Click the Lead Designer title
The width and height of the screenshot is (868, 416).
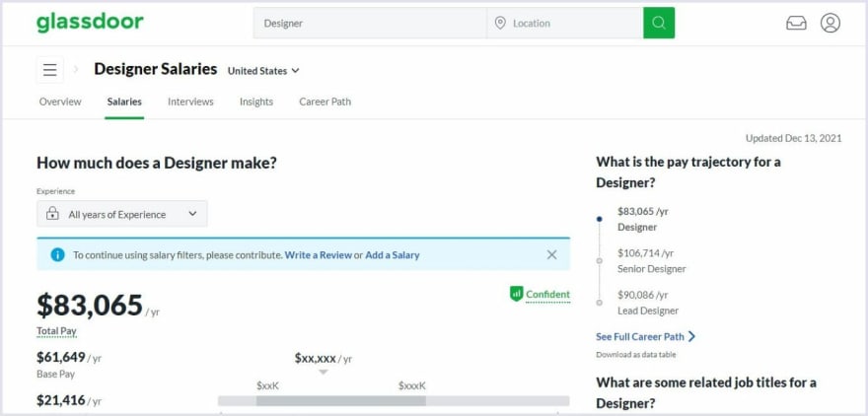[x=648, y=311]
